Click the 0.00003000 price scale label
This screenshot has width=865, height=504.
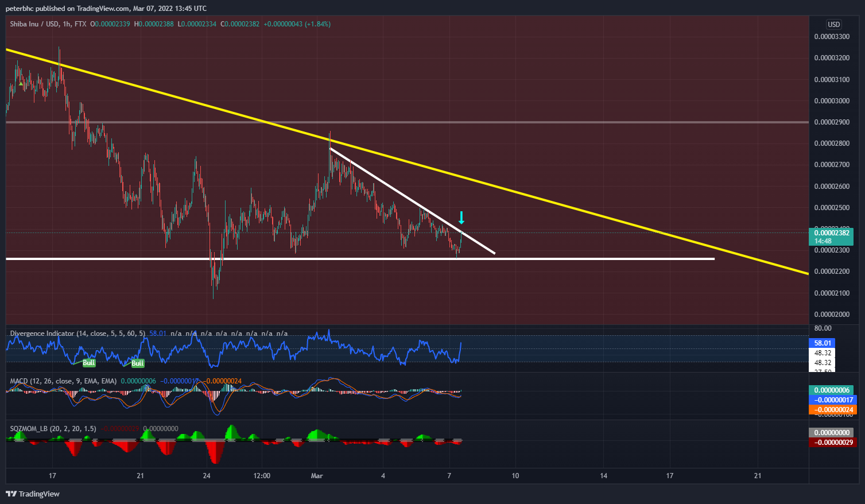pos(832,101)
